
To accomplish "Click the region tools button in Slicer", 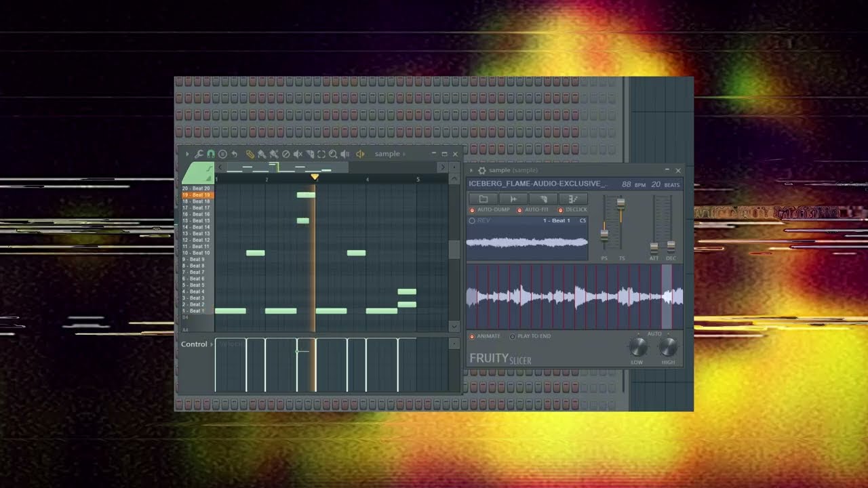I will 543,199.
